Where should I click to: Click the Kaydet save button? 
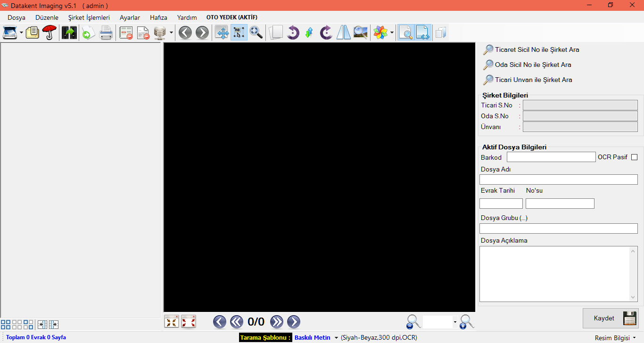pyautogui.click(x=611, y=318)
